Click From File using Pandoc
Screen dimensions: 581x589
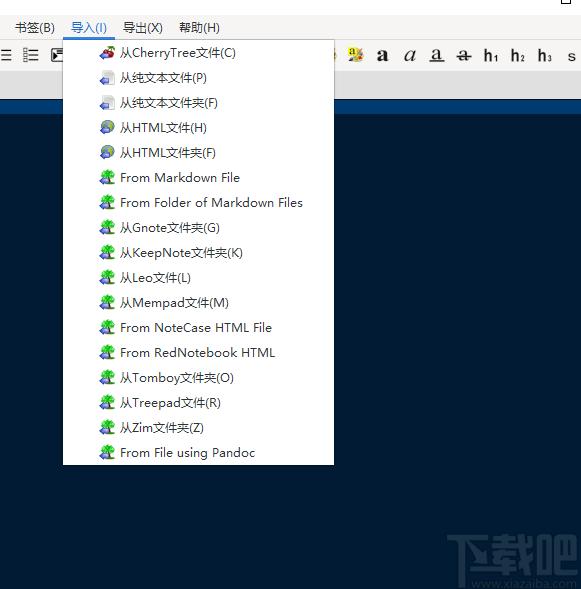point(198,453)
